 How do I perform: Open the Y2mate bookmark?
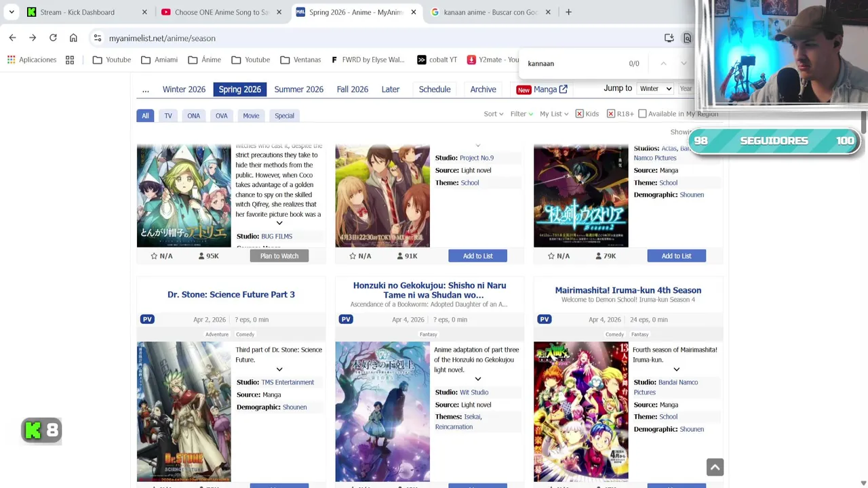tap(493, 60)
